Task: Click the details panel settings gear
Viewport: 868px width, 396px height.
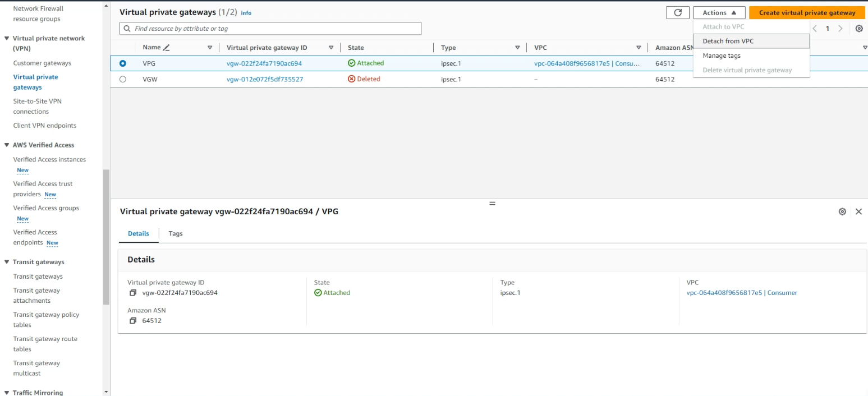Action: click(x=842, y=211)
